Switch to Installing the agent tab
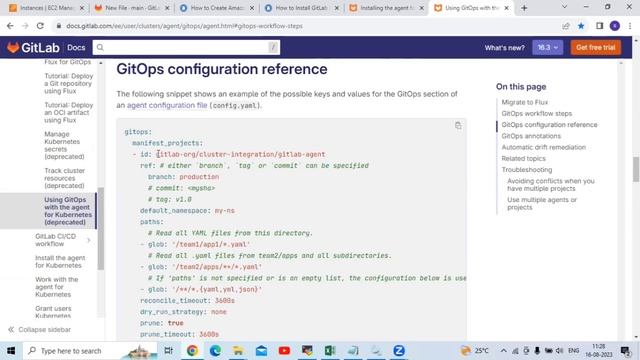The width and height of the screenshot is (640, 360). pyautogui.click(x=387, y=8)
